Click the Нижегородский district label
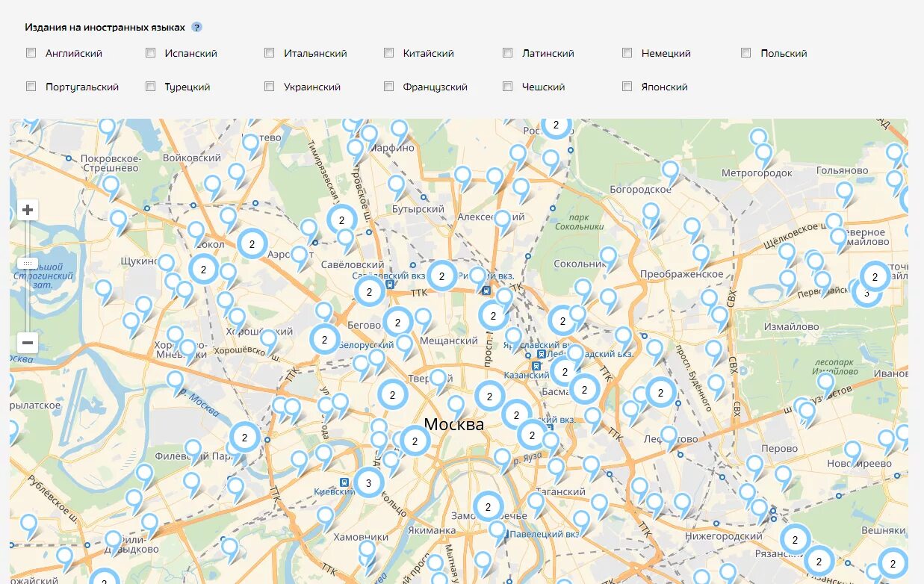Viewport: 924px width, 584px height. pyautogui.click(x=723, y=535)
